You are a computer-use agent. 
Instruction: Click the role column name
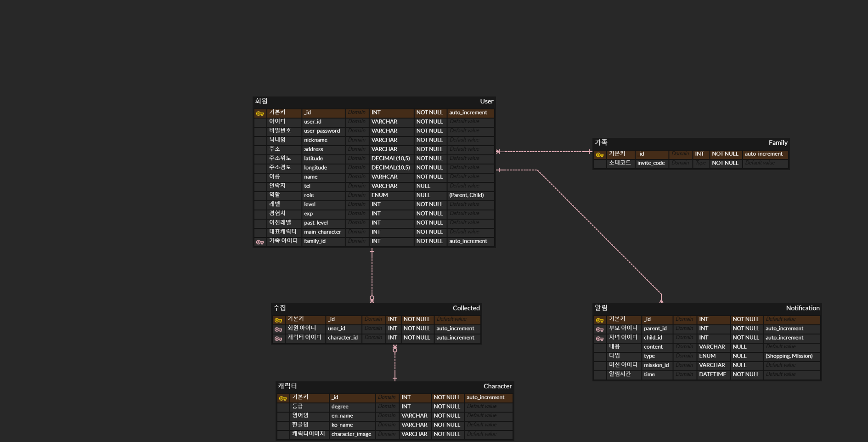(309, 195)
